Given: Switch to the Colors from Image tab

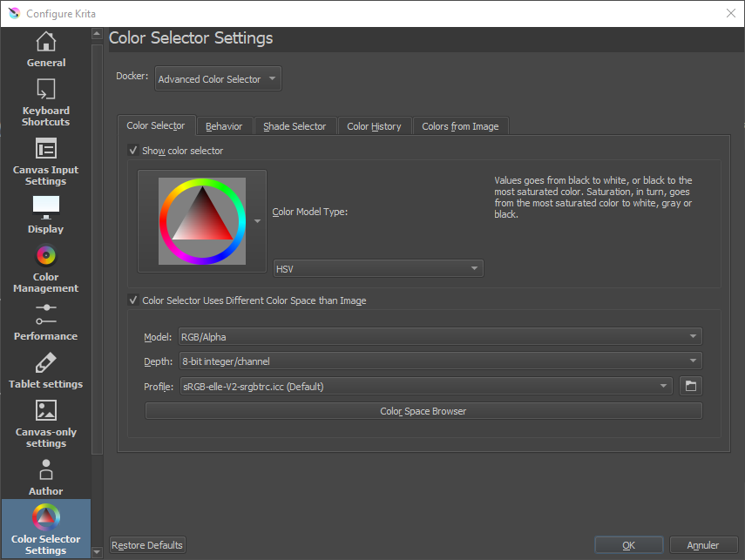Looking at the screenshot, I should point(460,126).
